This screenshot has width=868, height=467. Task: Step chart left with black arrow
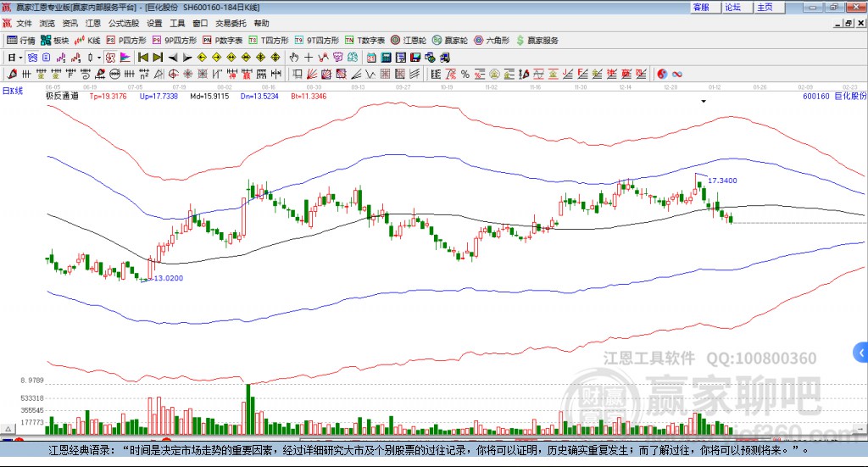(x=173, y=58)
